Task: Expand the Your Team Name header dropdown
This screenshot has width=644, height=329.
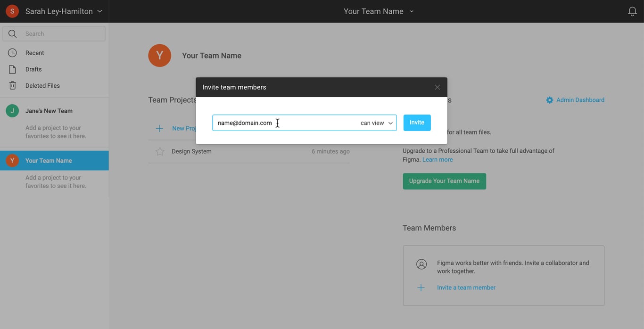Action: pyautogui.click(x=412, y=11)
